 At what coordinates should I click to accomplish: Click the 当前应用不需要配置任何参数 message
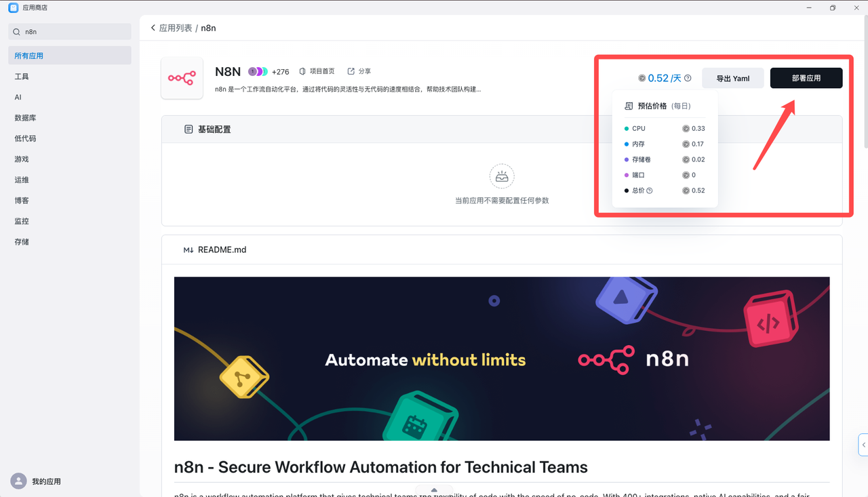click(x=502, y=201)
